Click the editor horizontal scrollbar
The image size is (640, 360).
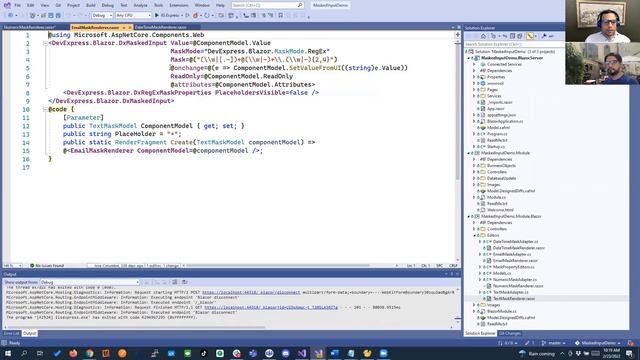(278, 266)
